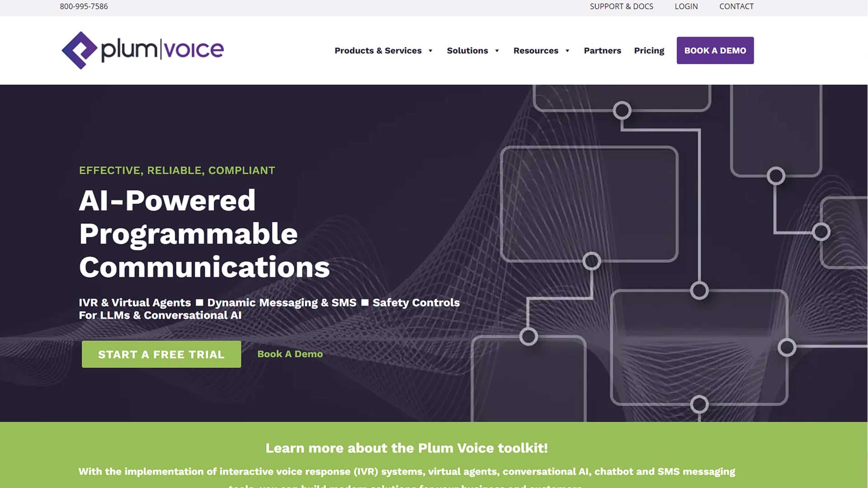The width and height of the screenshot is (868, 488).
Task: Open the Solutions menu
Action: [x=467, y=51]
